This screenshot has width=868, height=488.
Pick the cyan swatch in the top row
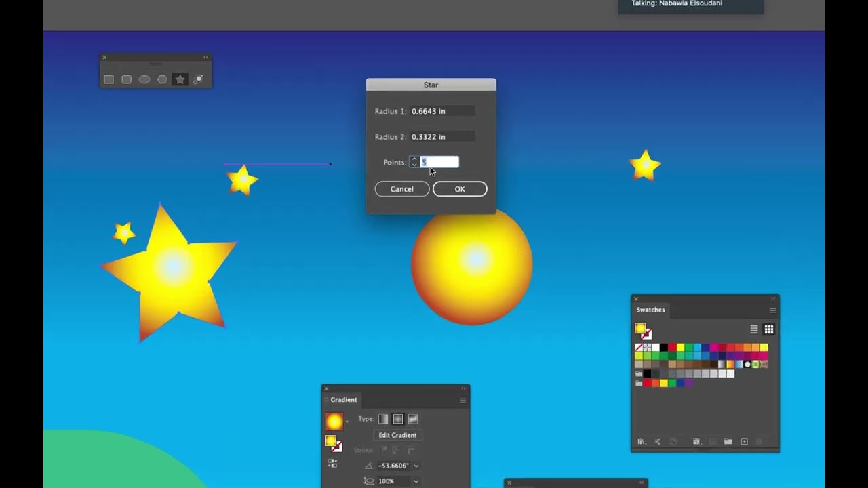coord(697,348)
